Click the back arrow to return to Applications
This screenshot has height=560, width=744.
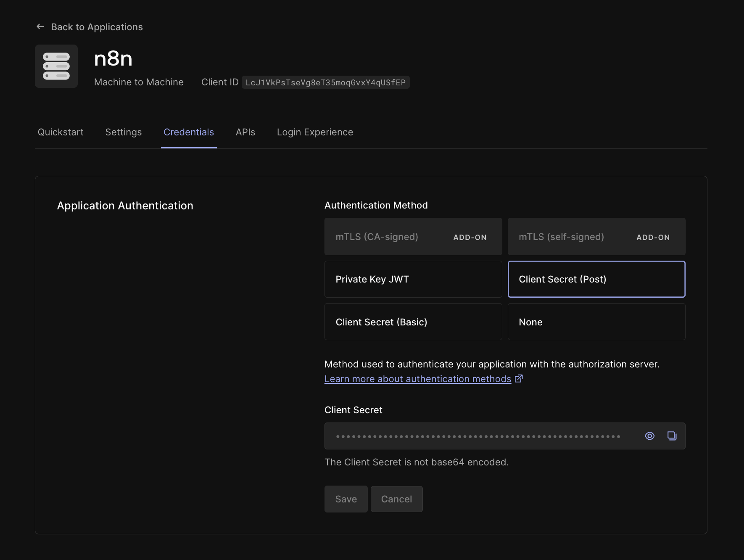(40, 26)
